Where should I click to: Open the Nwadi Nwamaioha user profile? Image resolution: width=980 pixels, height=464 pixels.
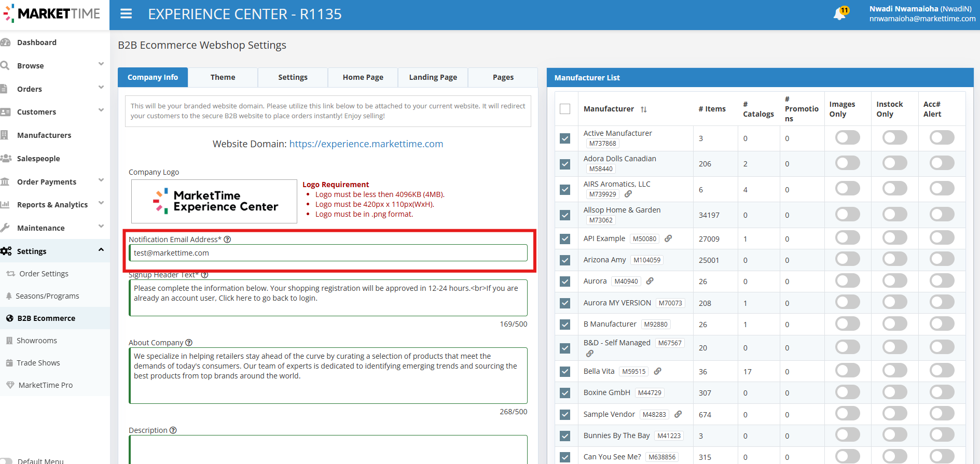(x=922, y=14)
